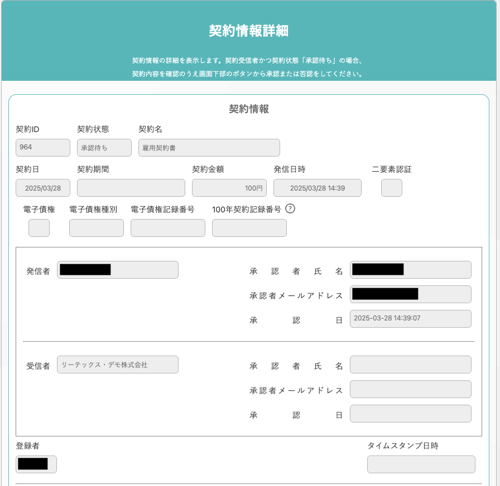
Task: Click the 電子債権記録番号 field
Action: pos(168,228)
